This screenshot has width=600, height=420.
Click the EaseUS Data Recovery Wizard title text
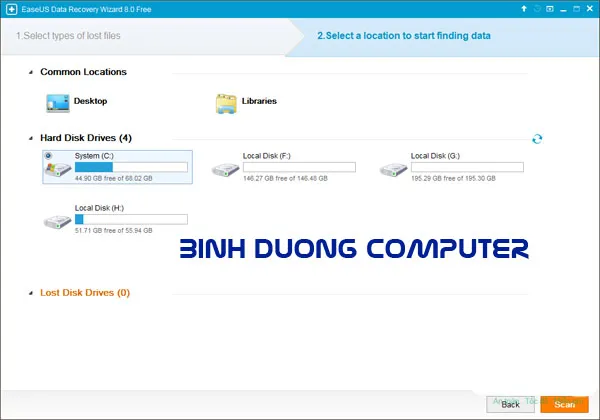(86, 9)
